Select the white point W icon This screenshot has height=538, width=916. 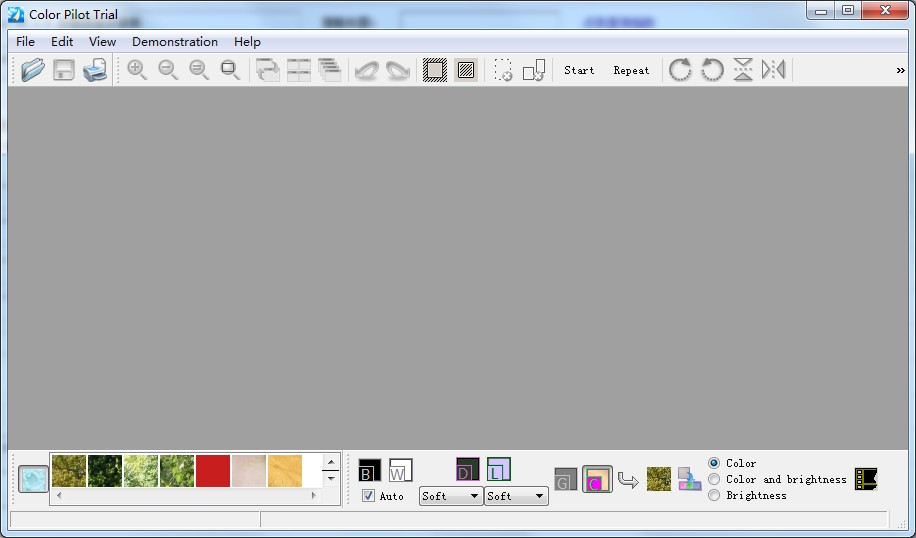click(400, 470)
